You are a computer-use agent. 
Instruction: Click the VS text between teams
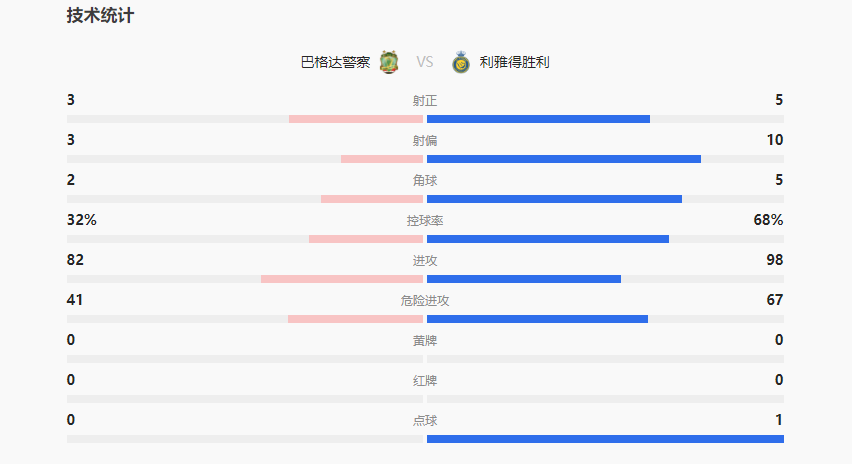[x=425, y=62]
